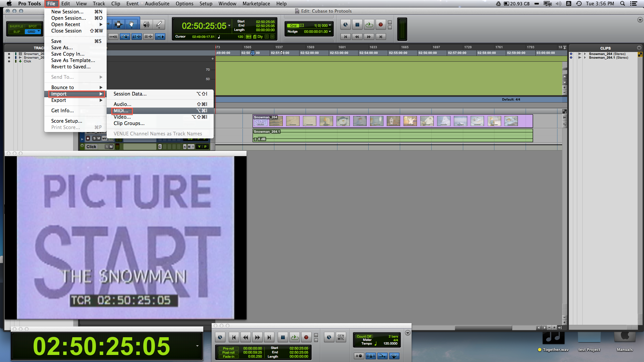
Task: Click Return to Zero in floating Transport window
Action: coord(234,338)
